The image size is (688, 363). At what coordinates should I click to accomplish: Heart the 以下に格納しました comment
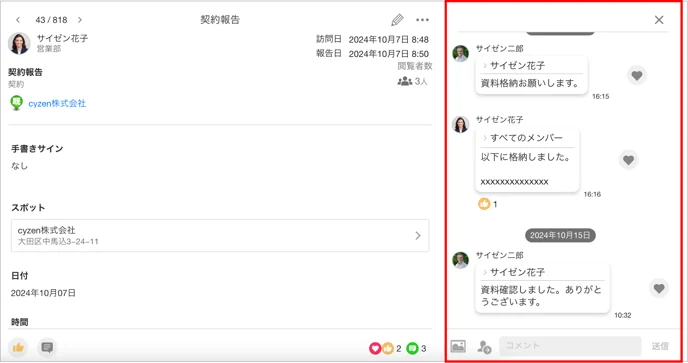[628, 160]
